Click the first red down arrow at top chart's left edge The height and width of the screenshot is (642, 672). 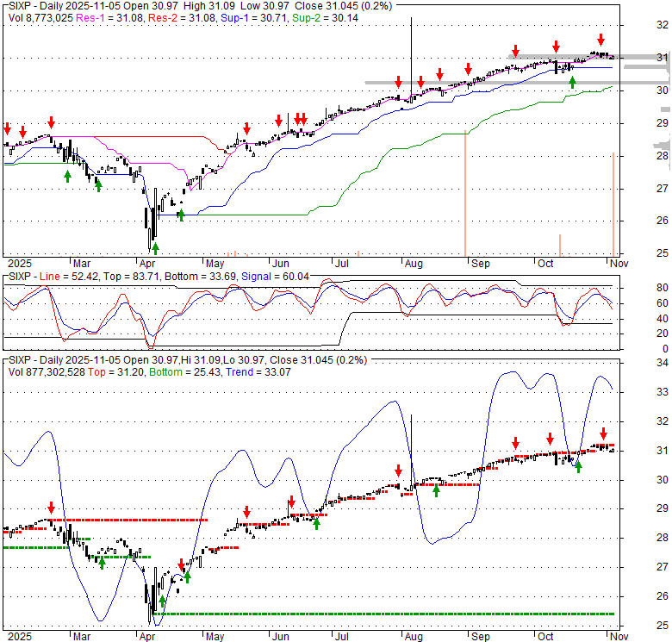8,128
